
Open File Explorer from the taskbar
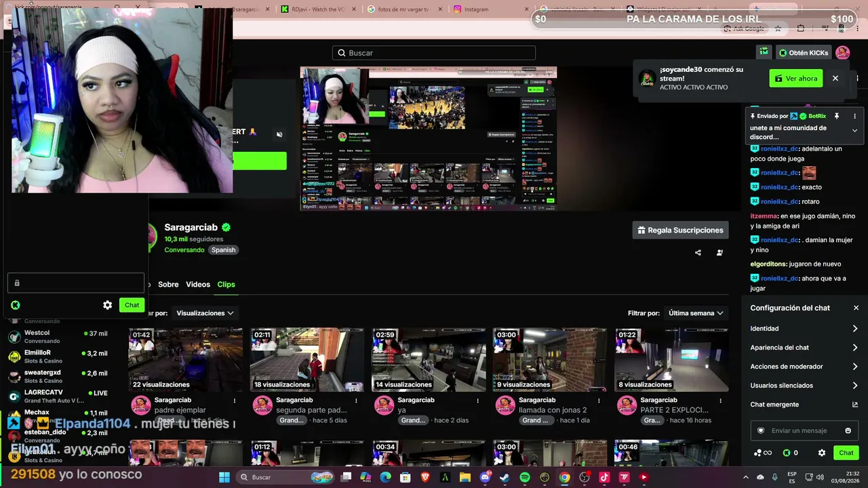pos(465,477)
